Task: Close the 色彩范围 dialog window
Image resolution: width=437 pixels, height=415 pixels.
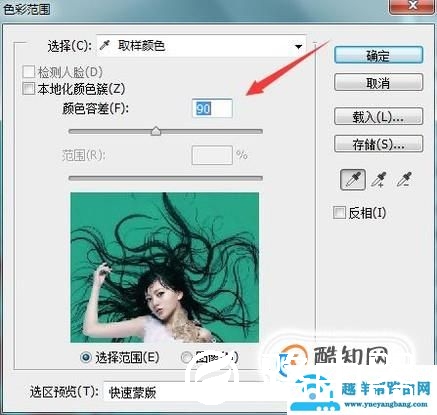Action: (413, 6)
